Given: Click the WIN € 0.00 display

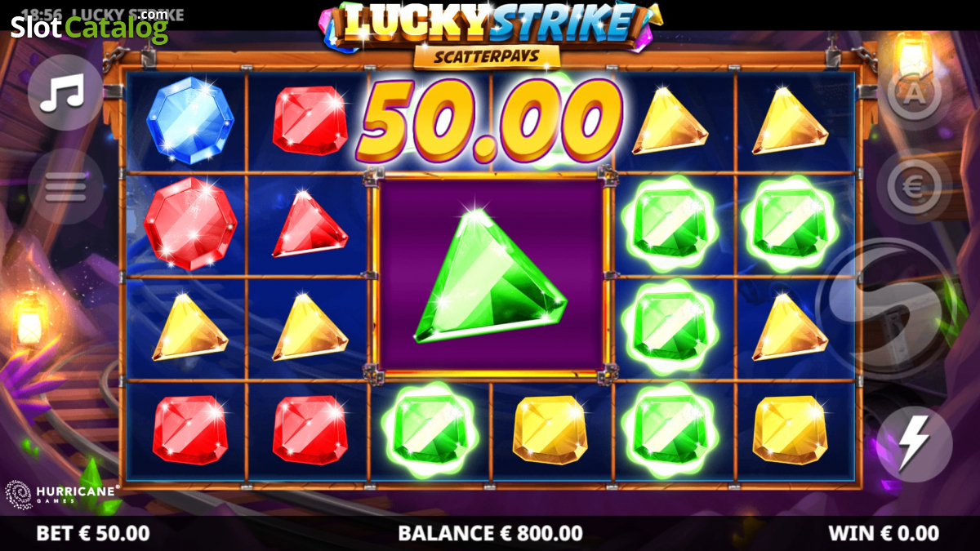Looking at the screenshot, I should [x=884, y=534].
